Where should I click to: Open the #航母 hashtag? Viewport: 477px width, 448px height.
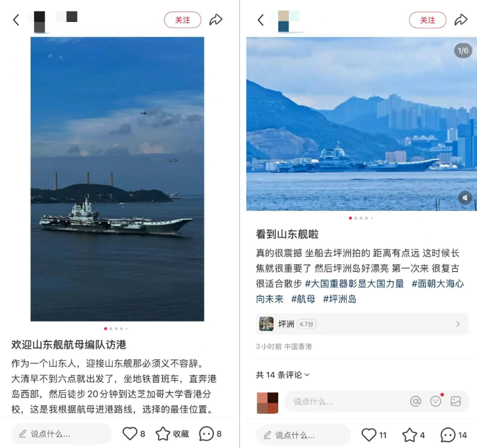click(x=303, y=299)
